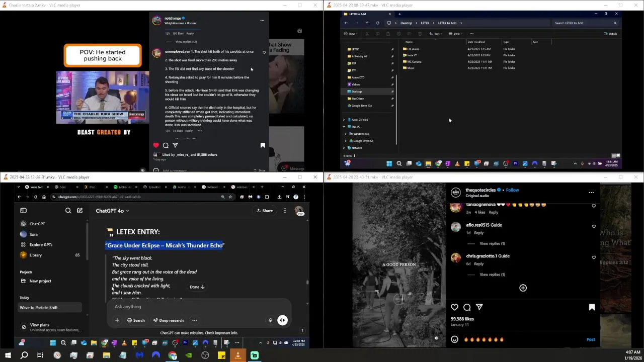This screenshot has width=644, height=362.
Task: Select StarCitizen in the File Explorer sidebar
Action: pos(358,99)
